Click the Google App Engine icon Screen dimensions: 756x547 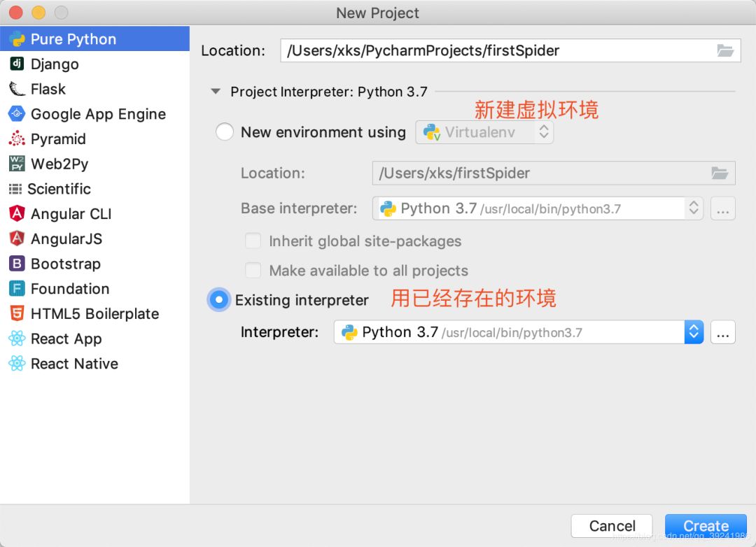click(17, 114)
